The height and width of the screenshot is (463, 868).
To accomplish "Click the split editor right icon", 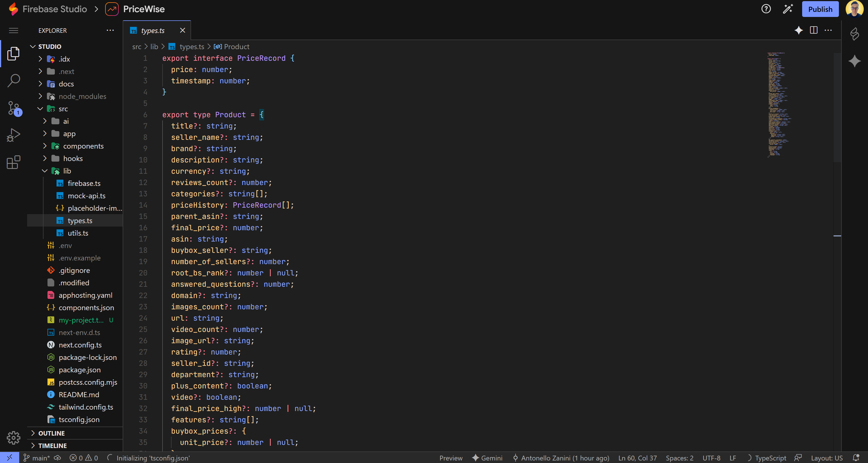I will [x=813, y=30].
